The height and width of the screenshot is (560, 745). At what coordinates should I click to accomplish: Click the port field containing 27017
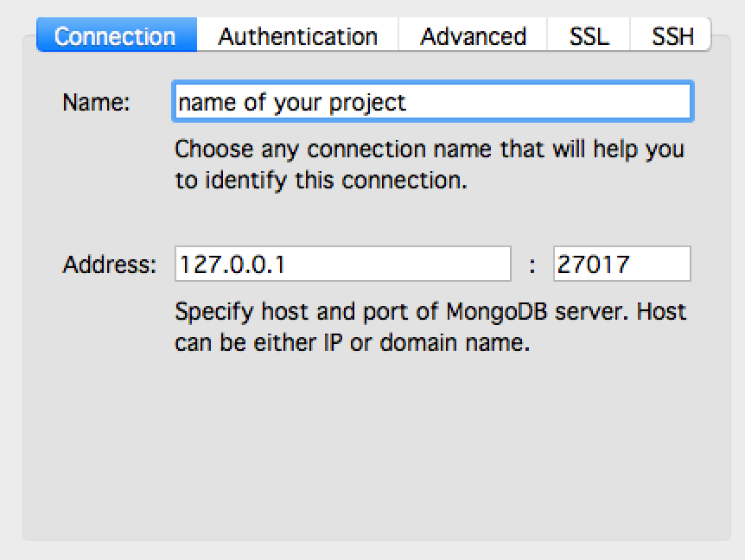pos(621,264)
